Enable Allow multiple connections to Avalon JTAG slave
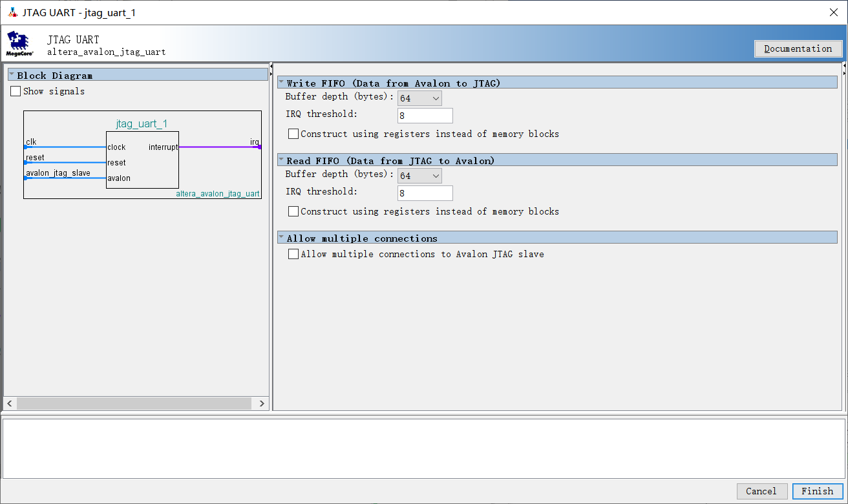The image size is (848, 504). pyautogui.click(x=293, y=254)
